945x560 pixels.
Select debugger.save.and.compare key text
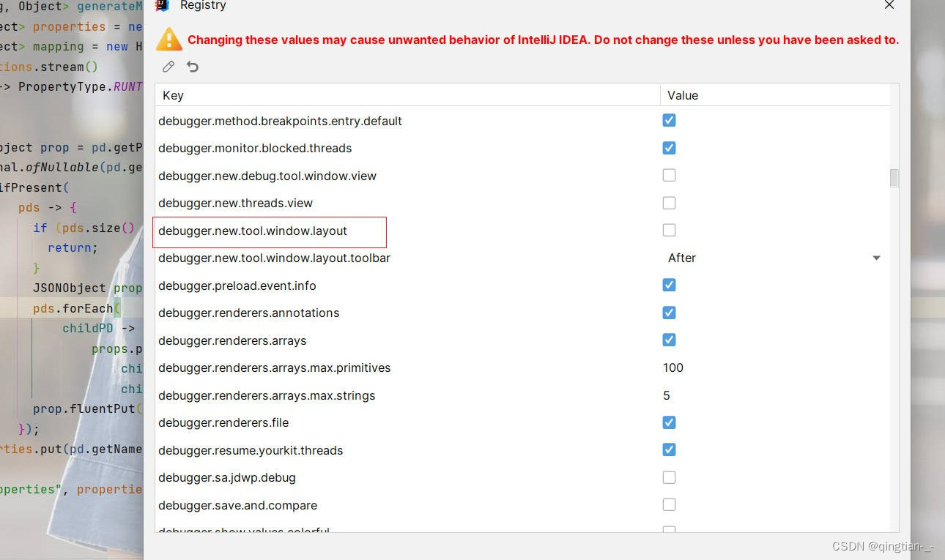237,505
